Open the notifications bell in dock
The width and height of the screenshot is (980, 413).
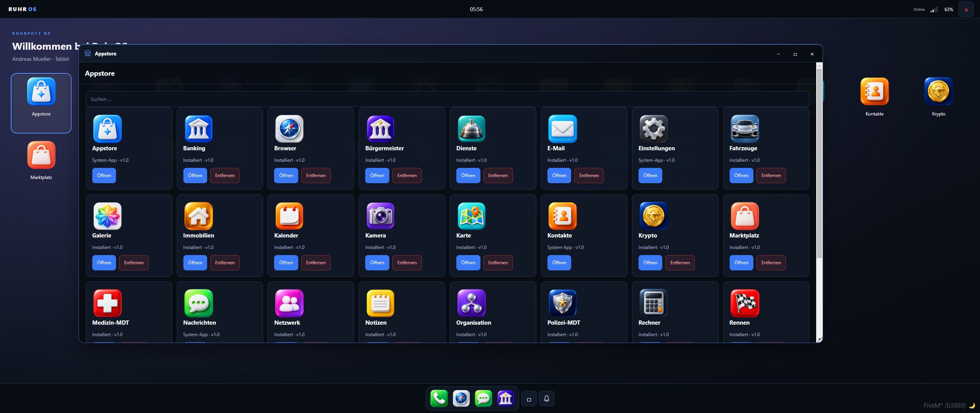point(547,398)
